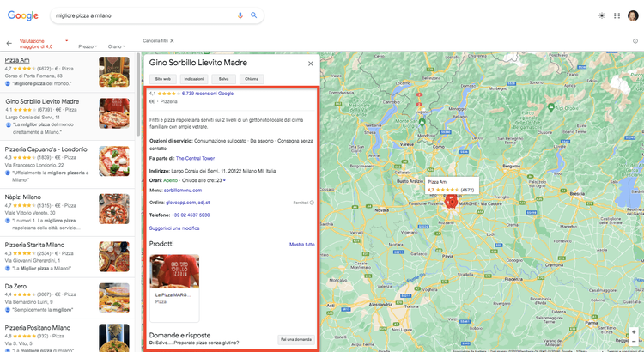Viewport: 644px width, 352px height.
Task: Click Fai una domanda button
Action: tap(296, 340)
